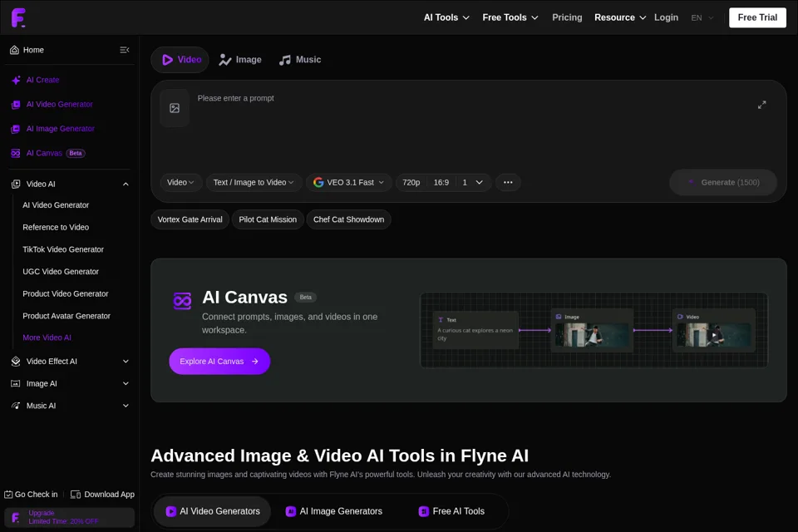This screenshot has height=532, width=798.
Task: Select Chef Cat Showdown prompt suggestion
Action: 348,219
